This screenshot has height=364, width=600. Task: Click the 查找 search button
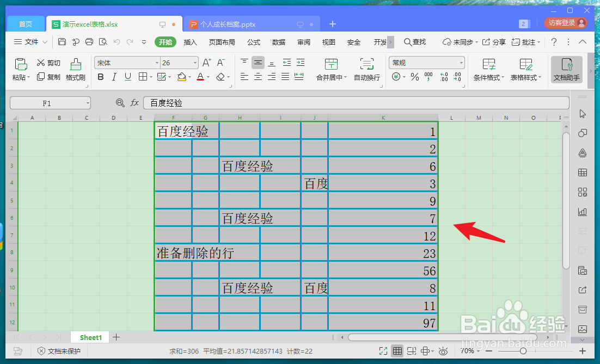click(415, 42)
